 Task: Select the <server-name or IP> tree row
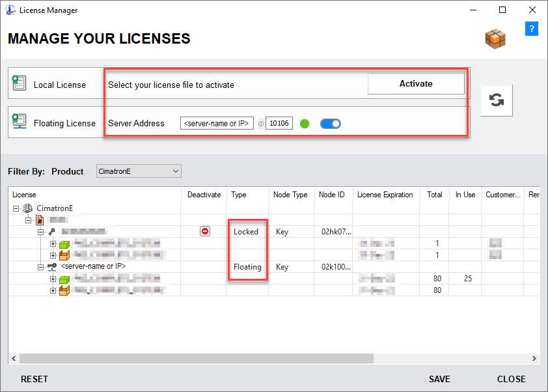(x=93, y=266)
